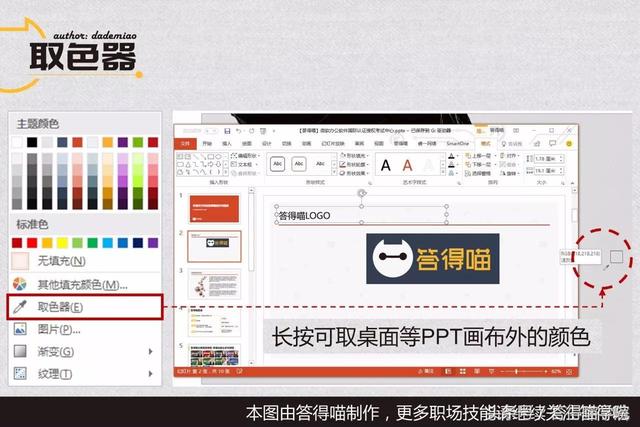Select 取色器(E) Eyedropper menu item
The width and height of the screenshot is (640, 427).
pyautogui.click(x=84, y=307)
